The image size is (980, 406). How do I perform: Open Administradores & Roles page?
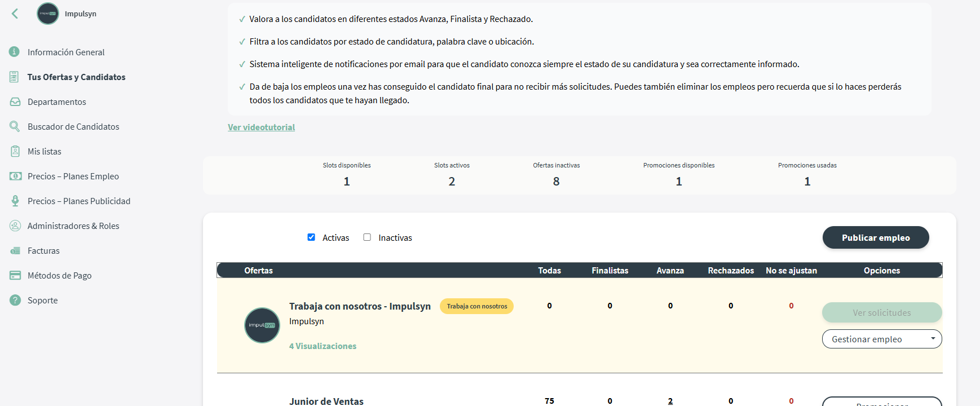click(x=73, y=226)
